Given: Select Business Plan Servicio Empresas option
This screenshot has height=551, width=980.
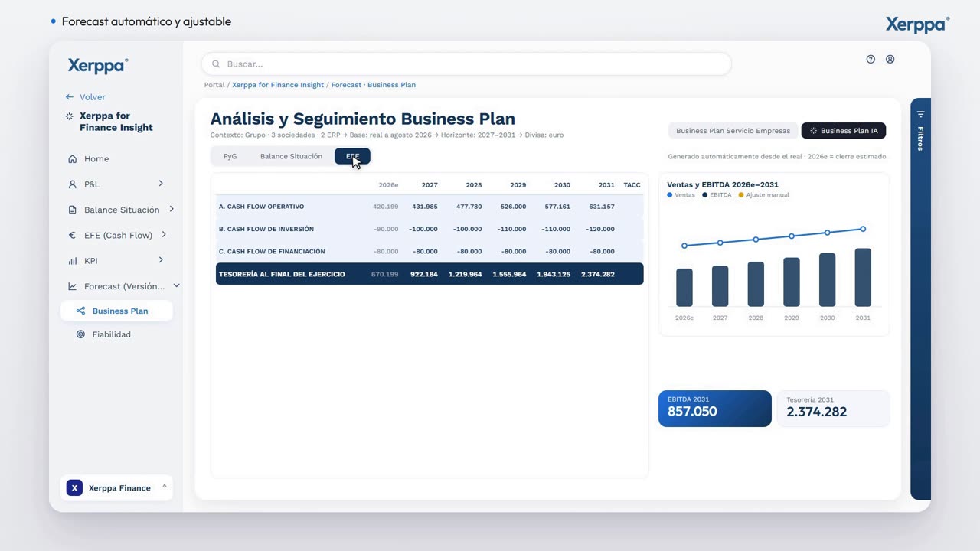Looking at the screenshot, I should [x=733, y=131].
